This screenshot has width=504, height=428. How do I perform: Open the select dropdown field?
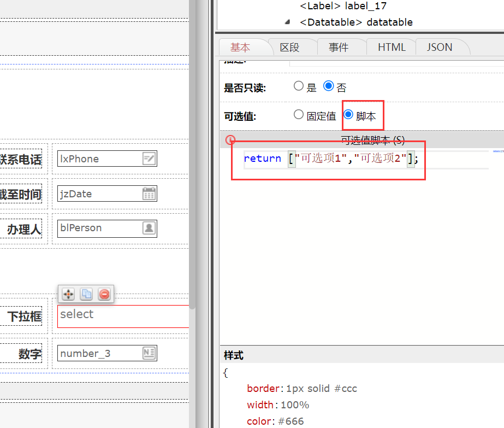123,316
